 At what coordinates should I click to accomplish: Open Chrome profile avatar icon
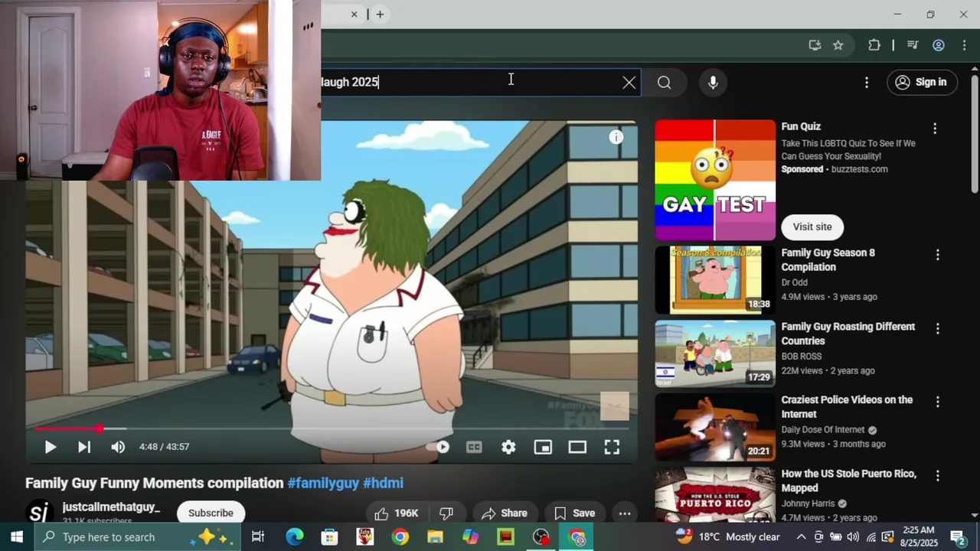point(938,45)
